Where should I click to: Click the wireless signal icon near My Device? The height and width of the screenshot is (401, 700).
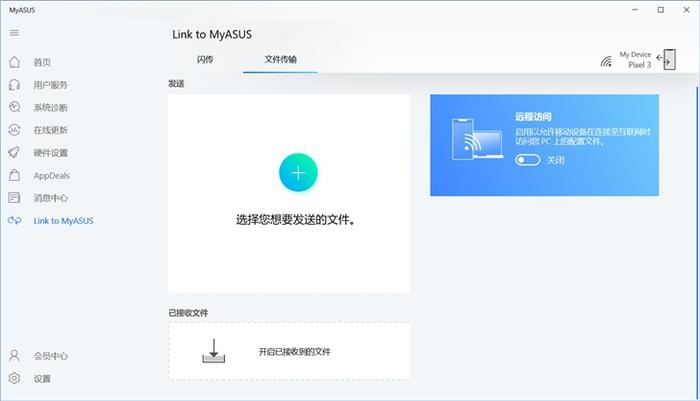point(606,61)
